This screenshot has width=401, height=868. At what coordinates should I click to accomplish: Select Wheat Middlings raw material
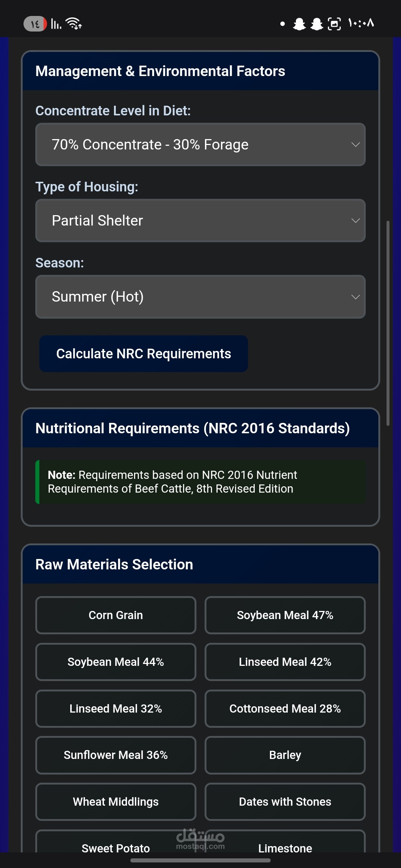click(x=116, y=802)
